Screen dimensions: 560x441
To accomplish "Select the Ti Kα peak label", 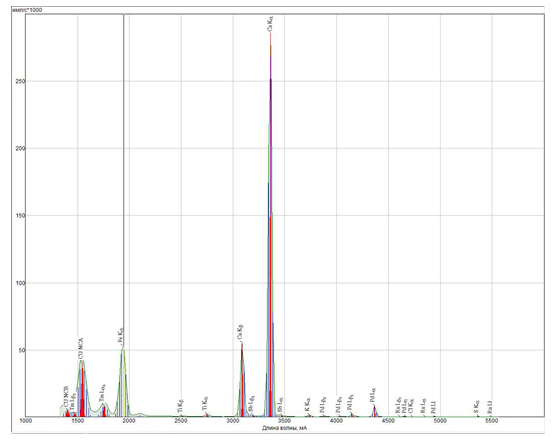I will tap(205, 405).
